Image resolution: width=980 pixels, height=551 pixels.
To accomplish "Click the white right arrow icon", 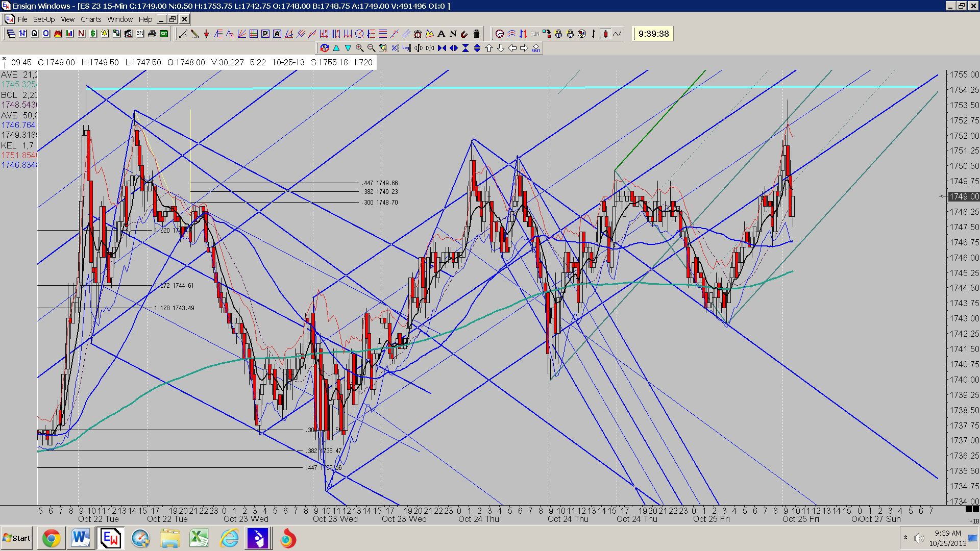I will [x=524, y=48].
